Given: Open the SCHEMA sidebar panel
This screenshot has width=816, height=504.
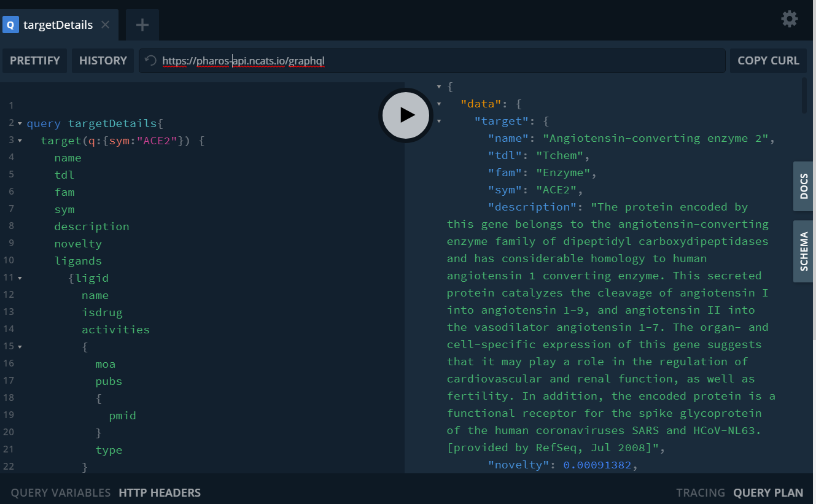Looking at the screenshot, I should 803,251.
